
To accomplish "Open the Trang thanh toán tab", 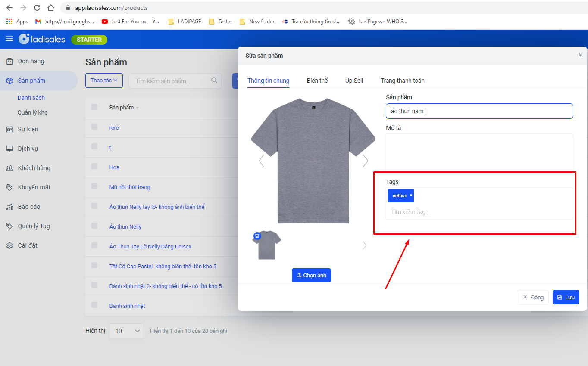I will click(402, 81).
